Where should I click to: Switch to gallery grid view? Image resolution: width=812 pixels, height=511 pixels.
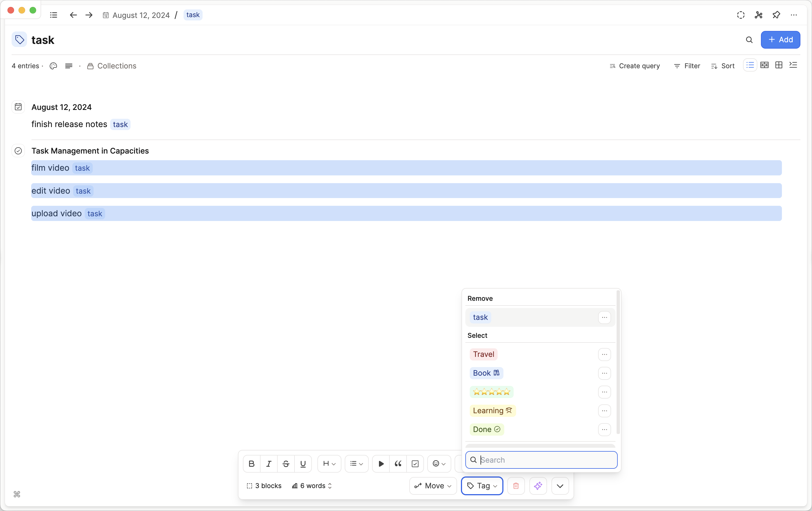[x=779, y=65]
